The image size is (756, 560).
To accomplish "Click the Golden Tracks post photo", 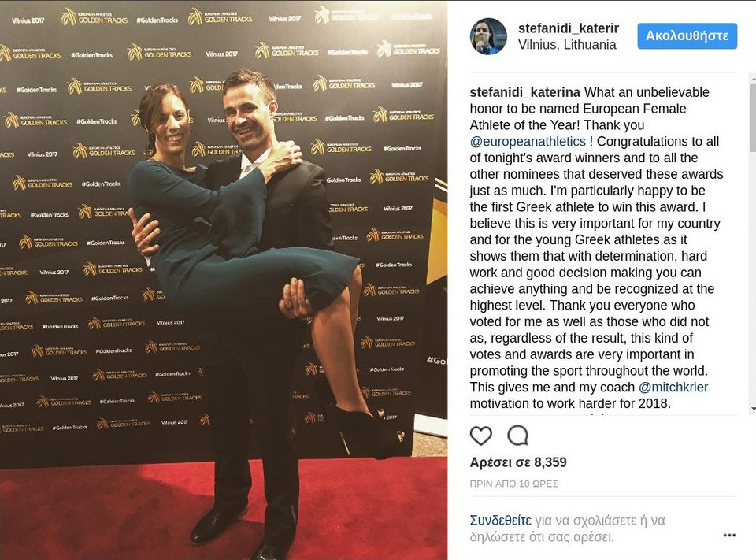I will coord(224,280).
